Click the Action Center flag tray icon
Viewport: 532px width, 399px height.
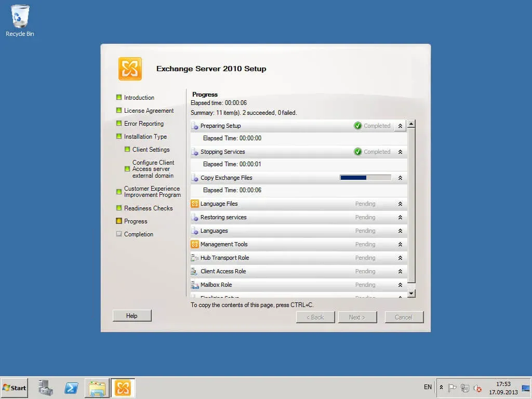click(452, 388)
